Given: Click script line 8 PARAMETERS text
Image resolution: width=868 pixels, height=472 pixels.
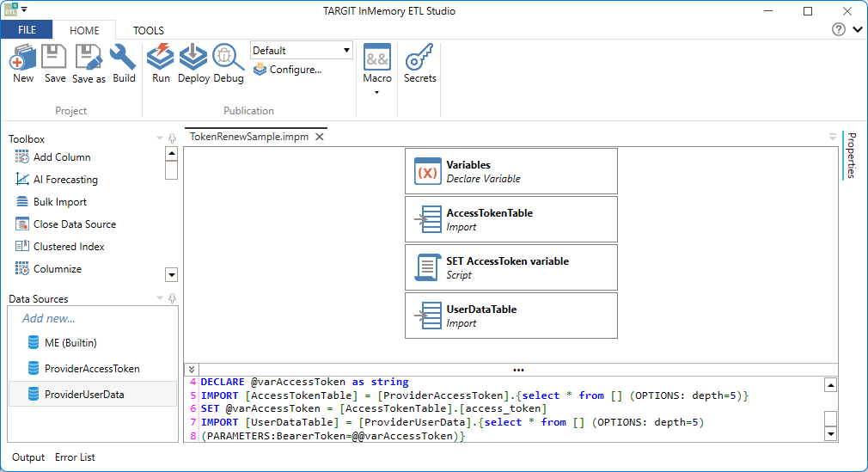Looking at the screenshot, I should [333, 436].
